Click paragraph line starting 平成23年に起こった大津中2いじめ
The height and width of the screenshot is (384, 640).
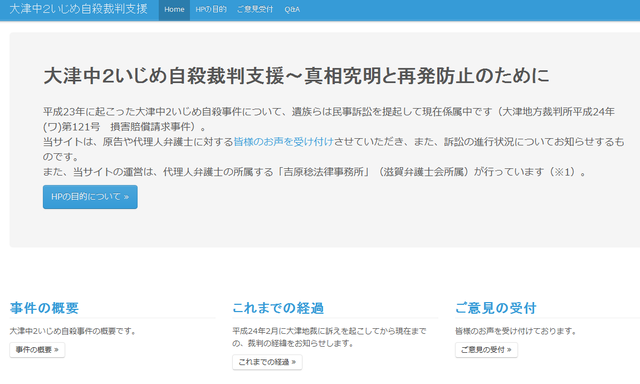[x=329, y=111]
